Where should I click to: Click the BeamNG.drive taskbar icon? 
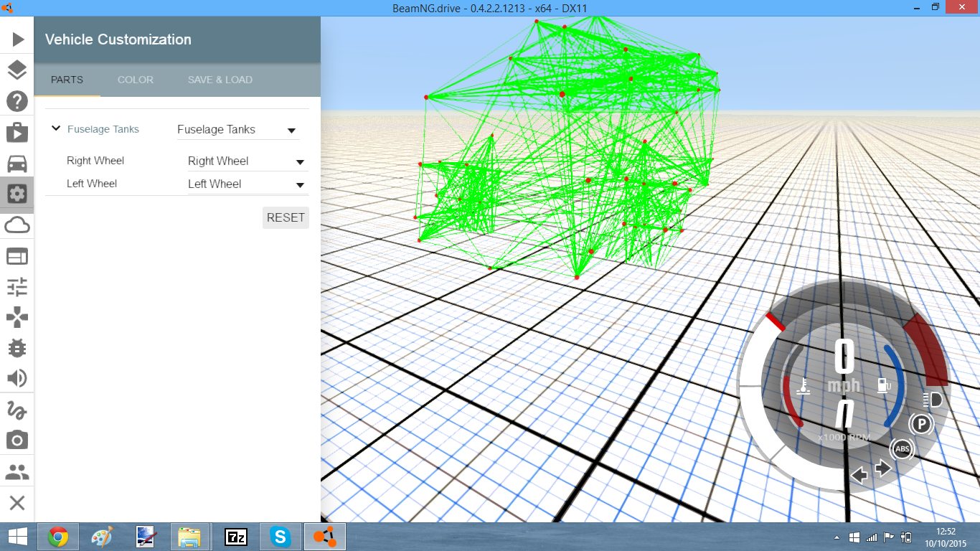pyautogui.click(x=326, y=537)
